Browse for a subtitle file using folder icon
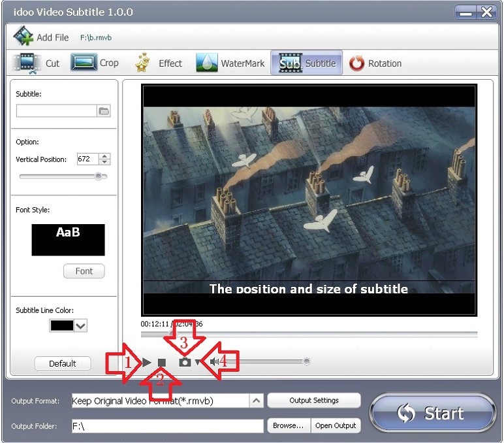Viewport: 504px width, 443px height. pyautogui.click(x=104, y=111)
